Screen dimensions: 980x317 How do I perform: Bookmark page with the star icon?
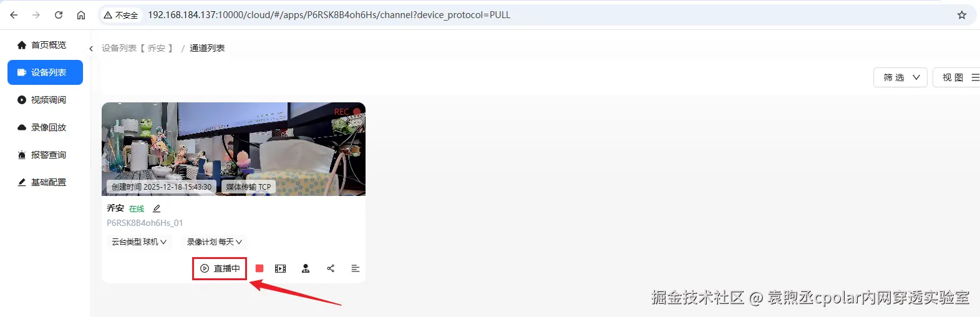click(x=962, y=15)
